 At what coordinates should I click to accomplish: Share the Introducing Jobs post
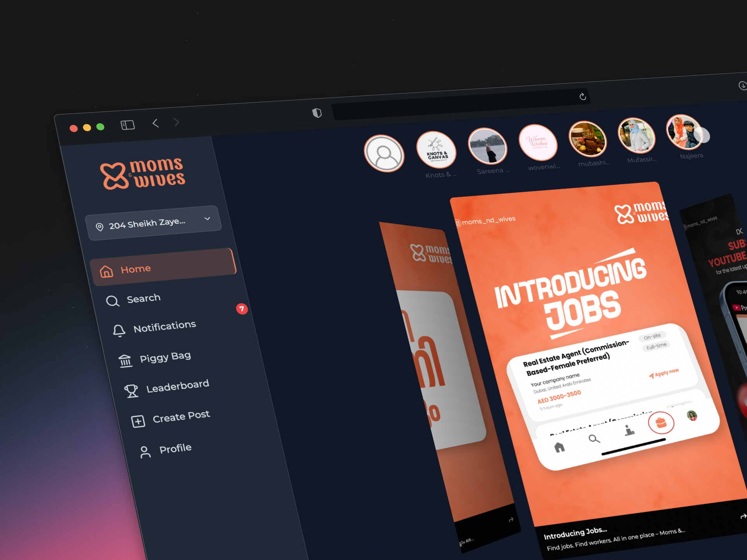coord(743,516)
